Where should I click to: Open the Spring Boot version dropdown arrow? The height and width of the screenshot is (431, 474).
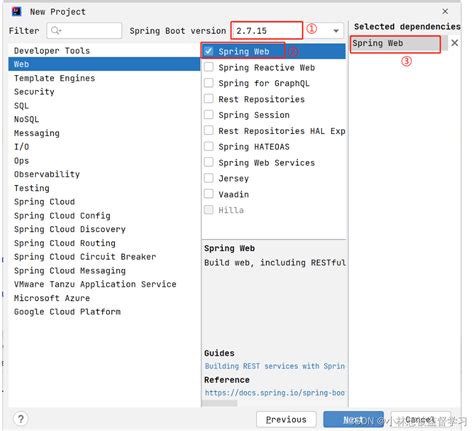336,31
